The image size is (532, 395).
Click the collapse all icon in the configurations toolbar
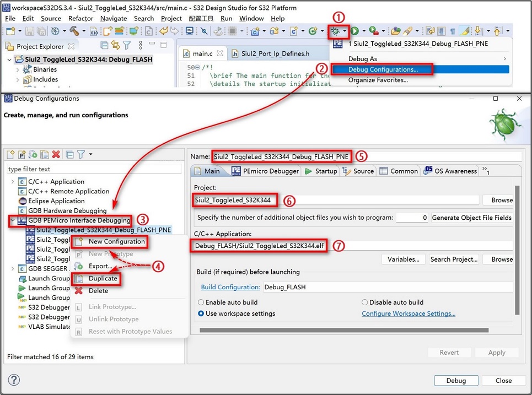pos(69,155)
